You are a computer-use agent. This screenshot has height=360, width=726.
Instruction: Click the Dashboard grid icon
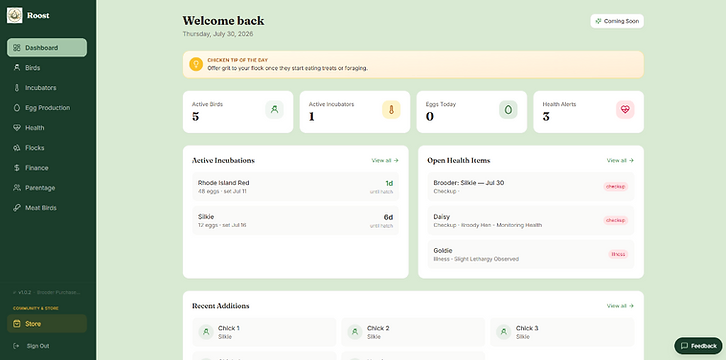click(x=17, y=48)
